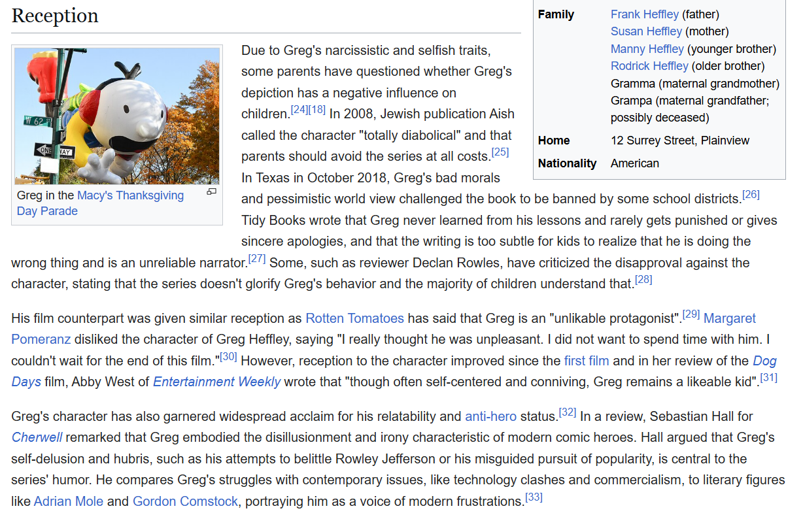Viewport: 803px width, 532px height.
Task: Jump to citation [31]
Action: coord(769,378)
